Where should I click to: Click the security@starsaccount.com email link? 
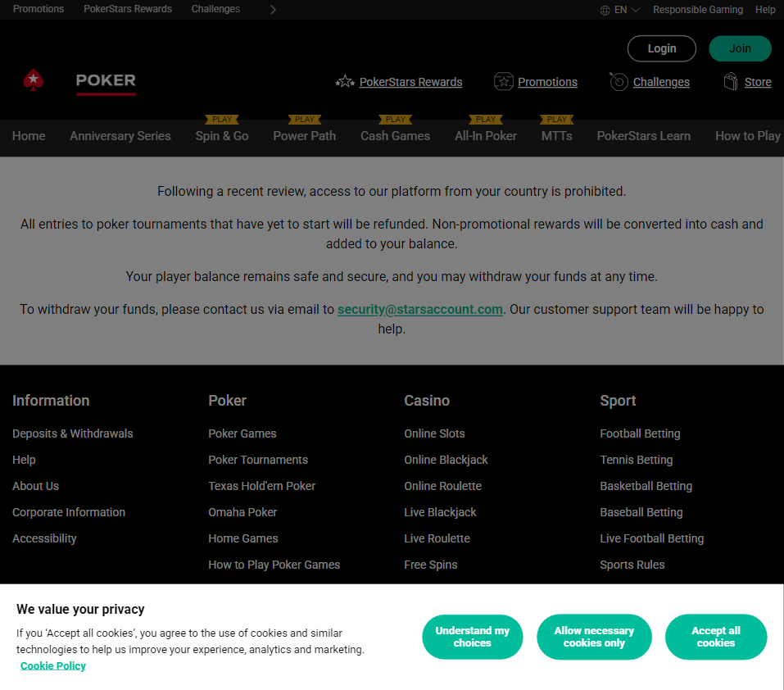420,310
